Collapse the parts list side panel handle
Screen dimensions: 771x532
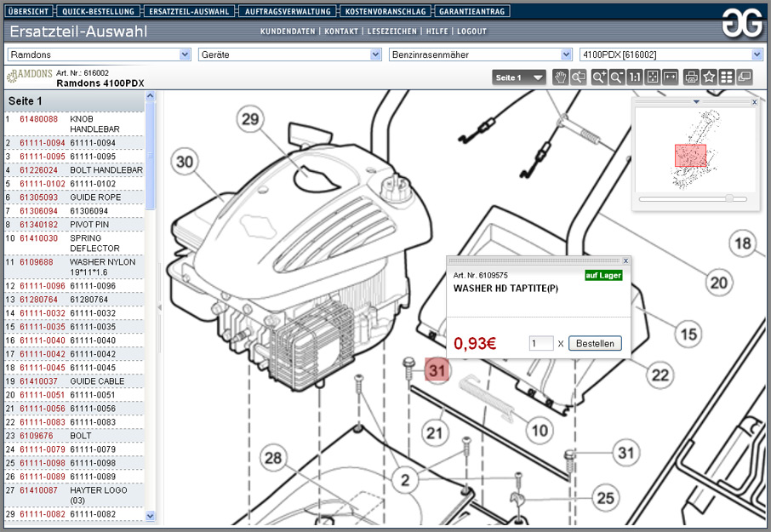159,308
